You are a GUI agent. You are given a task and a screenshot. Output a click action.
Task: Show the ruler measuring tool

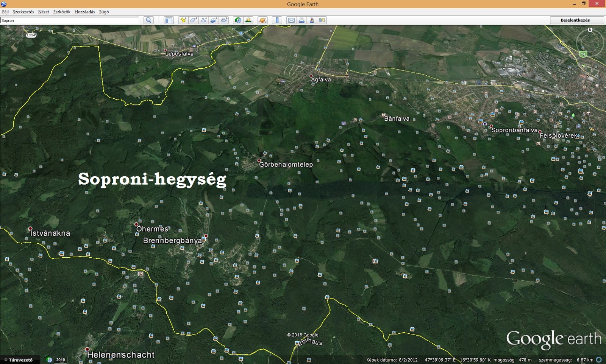[x=277, y=20]
